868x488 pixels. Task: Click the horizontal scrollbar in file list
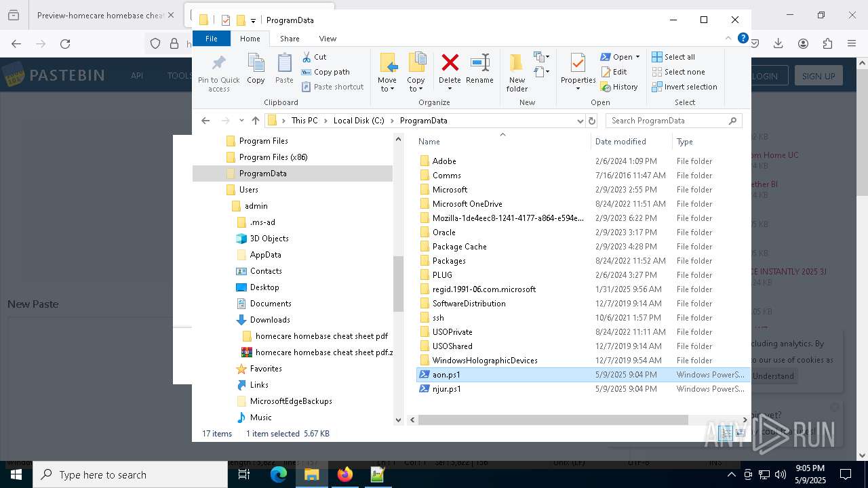coord(553,420)
